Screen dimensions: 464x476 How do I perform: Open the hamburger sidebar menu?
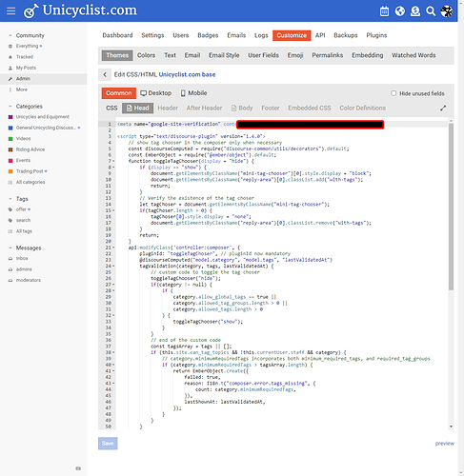click(10, 10)
